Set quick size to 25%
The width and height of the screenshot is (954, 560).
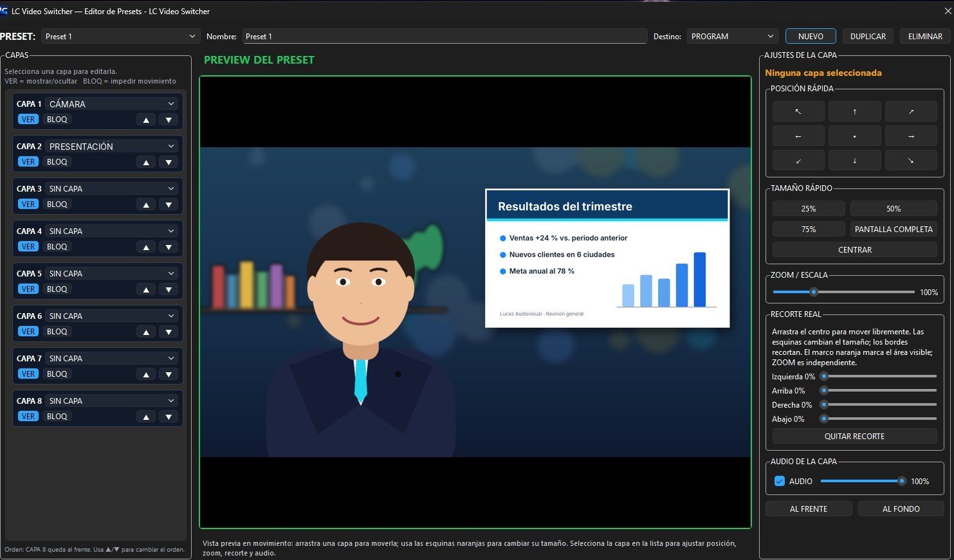pyautogui.click(x=809, y=209)
